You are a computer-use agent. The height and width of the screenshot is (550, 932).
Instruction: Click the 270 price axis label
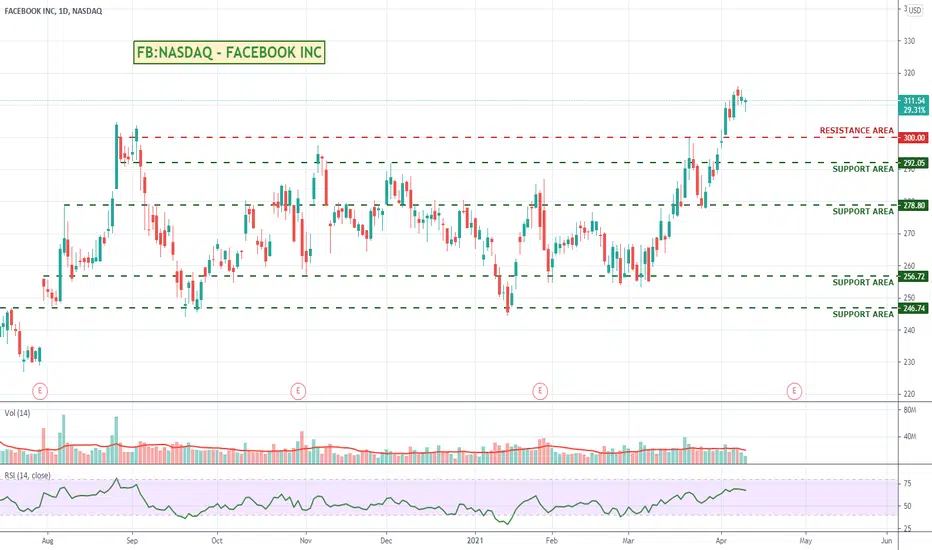909,234
